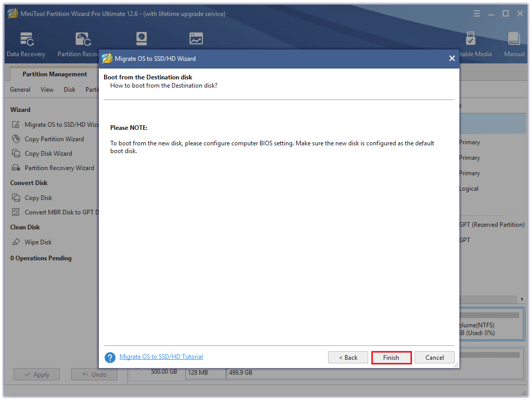532x400 pixels.
Task: Click the wizard dialog title icon
Action: tap(107, 58)
